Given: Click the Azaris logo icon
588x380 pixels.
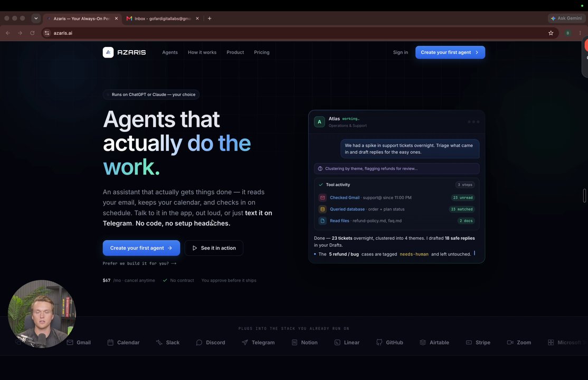Looking at the screenshot, I should coord(108,52).
